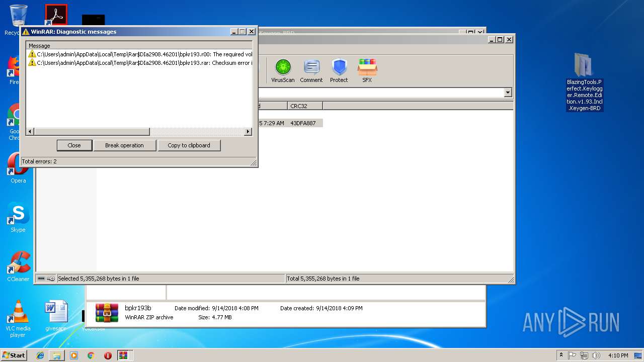Click the VirusScan toolbar icon in WinRAR
The image size is (644, 362).
pos(283,70)
